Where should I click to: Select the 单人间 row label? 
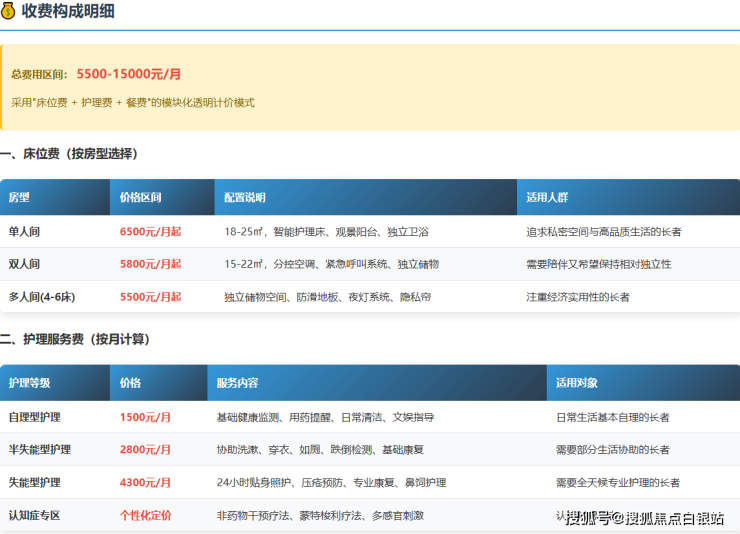24,231
